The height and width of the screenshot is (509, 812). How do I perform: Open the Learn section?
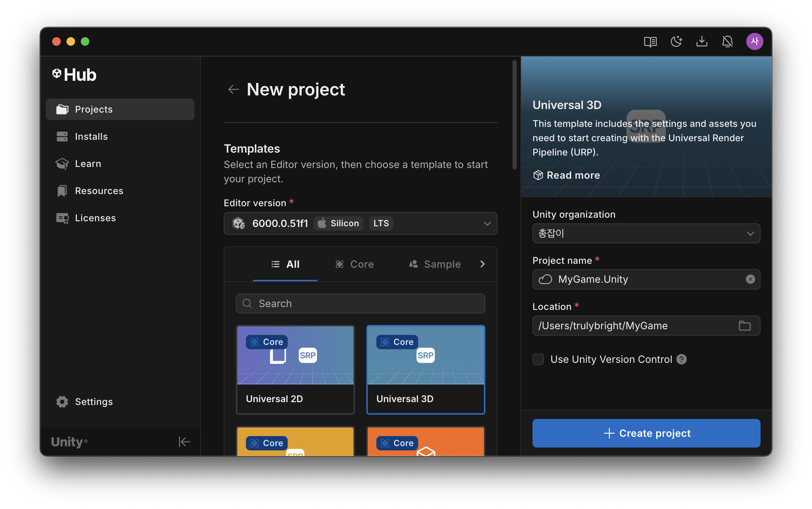coord(88,163)
